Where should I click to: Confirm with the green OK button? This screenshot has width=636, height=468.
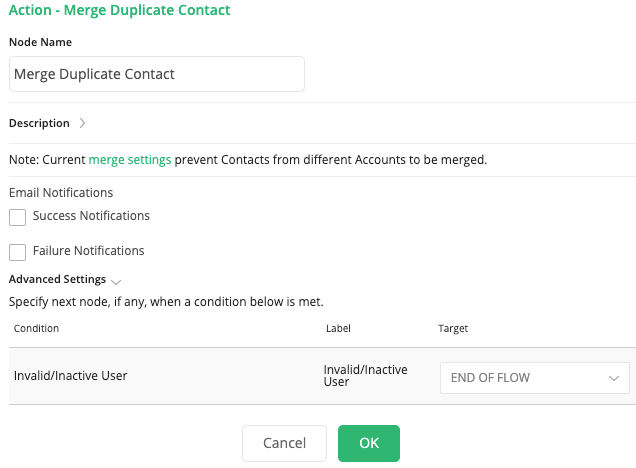(x=369, y=443)
